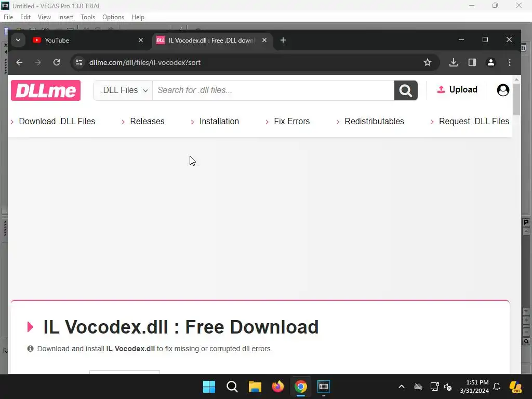Open the notification bell in the taskbar
This screenshot has width=532, height=399.
pos(497,387)
